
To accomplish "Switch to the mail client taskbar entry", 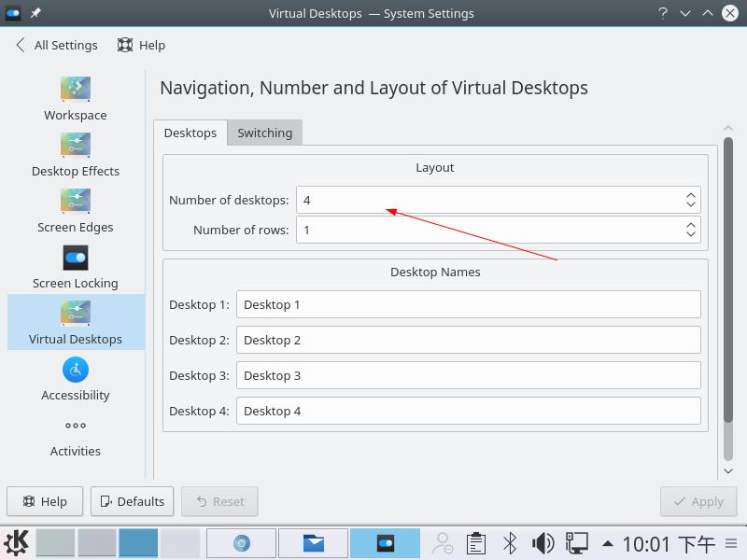I will point(313,543).
